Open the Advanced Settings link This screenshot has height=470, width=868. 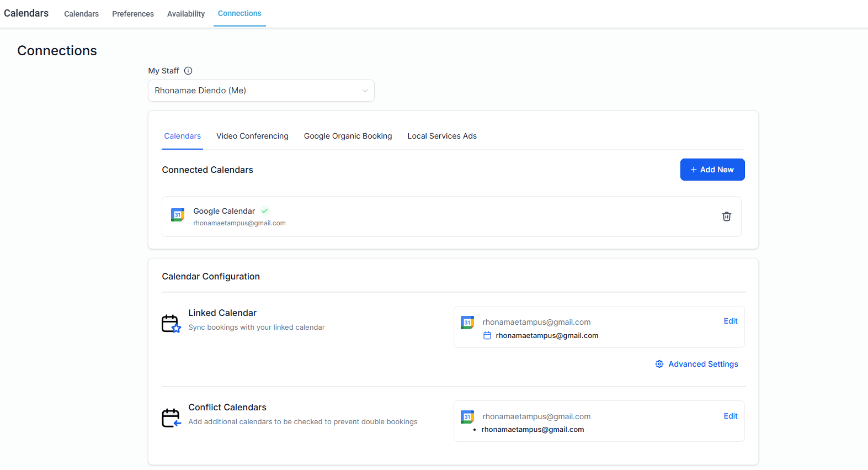pyautogui.click(x=703, y=364)
